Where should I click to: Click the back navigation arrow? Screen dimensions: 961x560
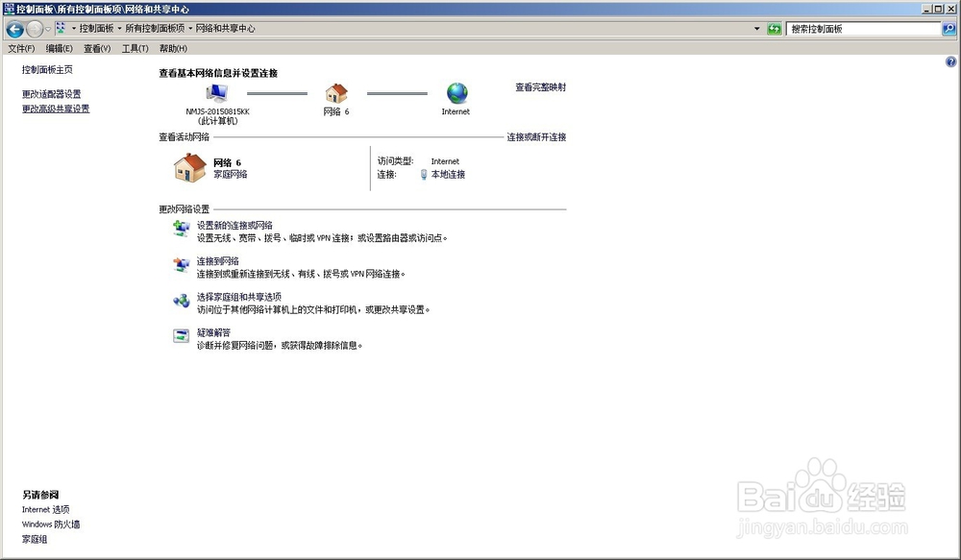coord(13,29)
